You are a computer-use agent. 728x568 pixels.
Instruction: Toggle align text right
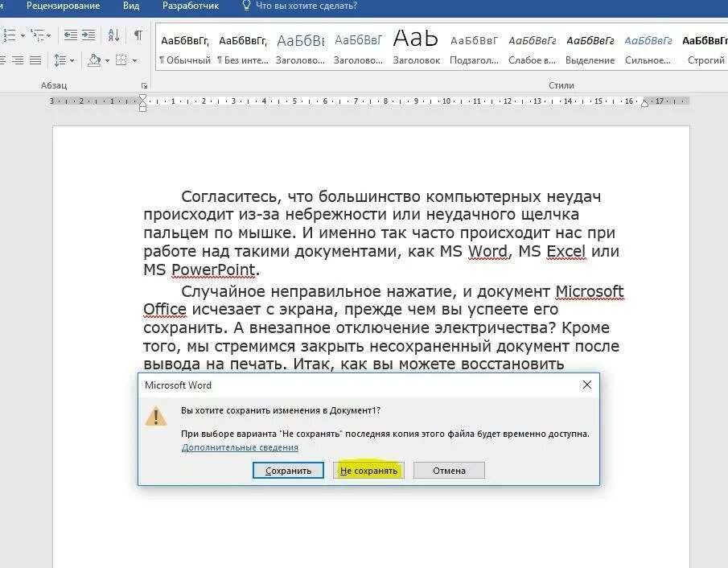(x=17, y=60)
